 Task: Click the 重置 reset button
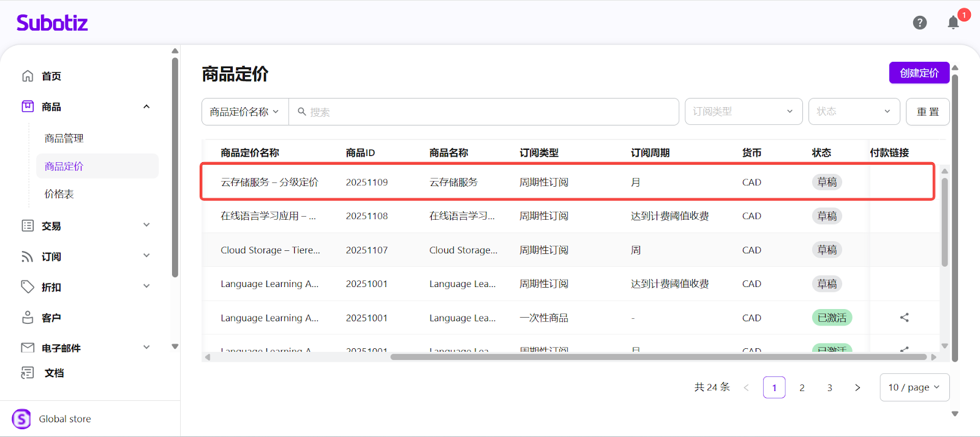click(927, 112)
